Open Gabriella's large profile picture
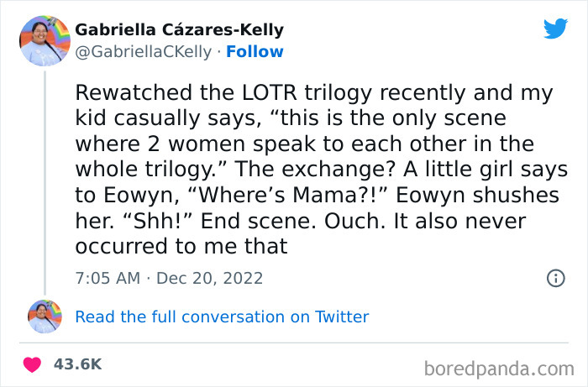Screen dimensions: 588x387 coord(45,40)
